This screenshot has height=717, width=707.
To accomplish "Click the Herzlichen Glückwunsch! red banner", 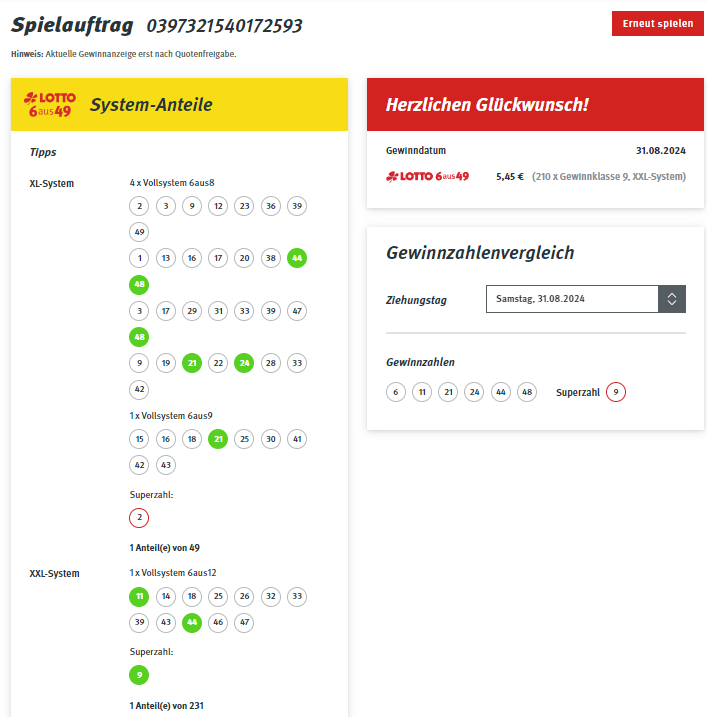I will 535,105.
